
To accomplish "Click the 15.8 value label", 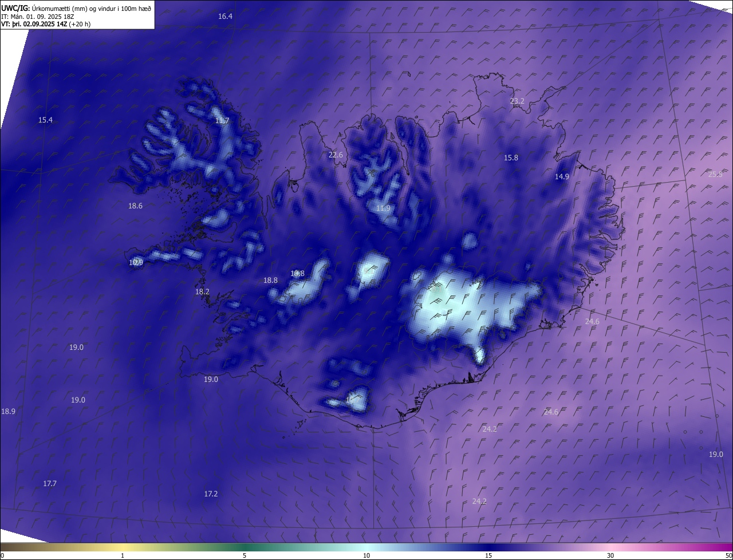I will click(x=511, y=158).
